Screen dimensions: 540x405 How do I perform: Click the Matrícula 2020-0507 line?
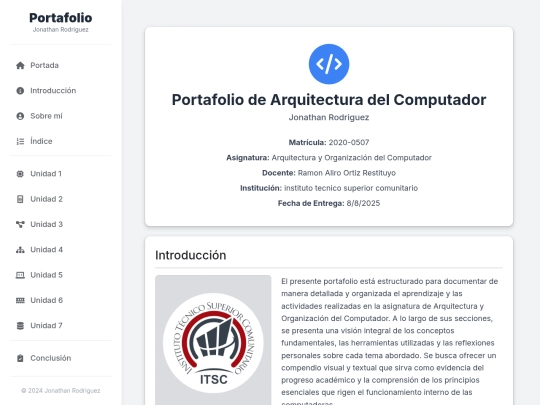[x=329, y=143]
